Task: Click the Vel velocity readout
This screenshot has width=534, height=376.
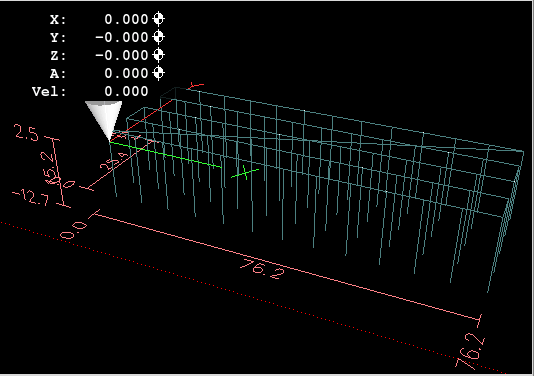Action: [x=90, y=91]
